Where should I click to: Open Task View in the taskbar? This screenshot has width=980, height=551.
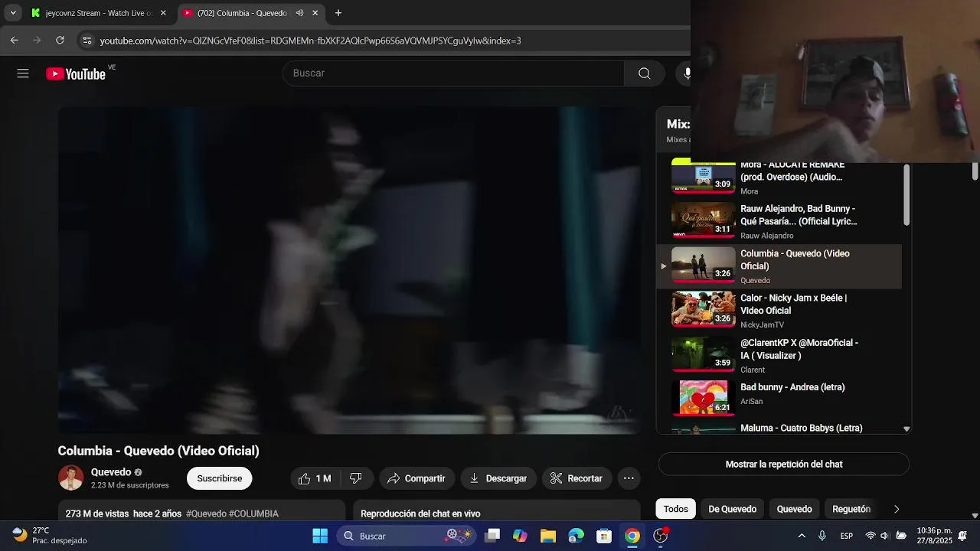click(x=492, y=536)
